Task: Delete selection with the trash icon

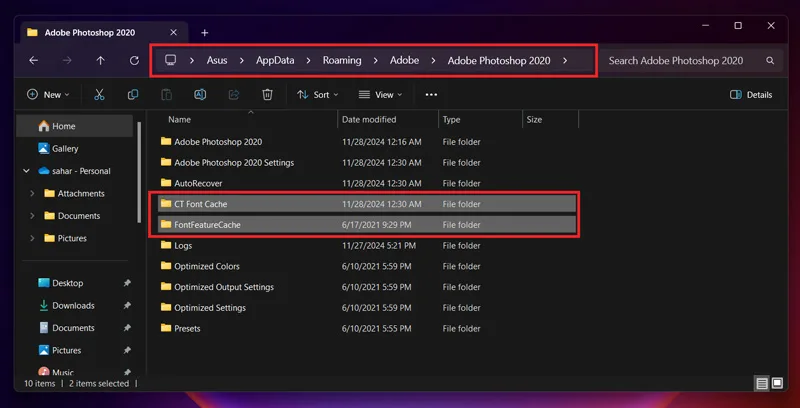Action: [267, 94]
